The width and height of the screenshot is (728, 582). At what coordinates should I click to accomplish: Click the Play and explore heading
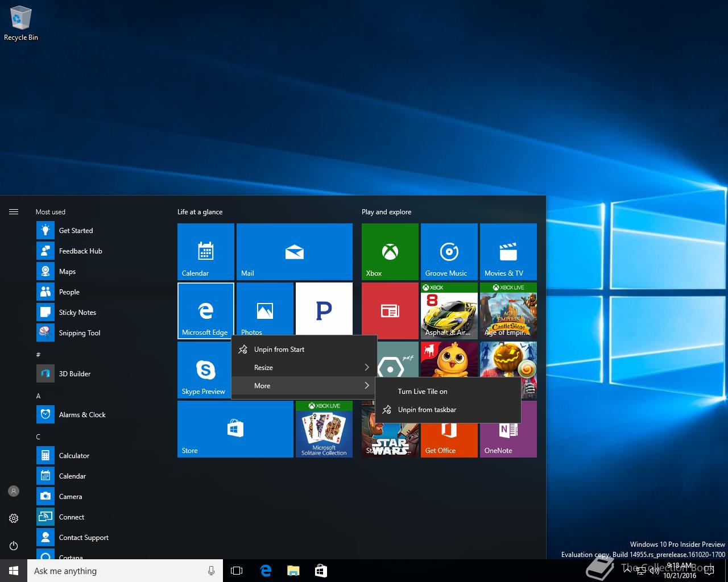(386, 212)
